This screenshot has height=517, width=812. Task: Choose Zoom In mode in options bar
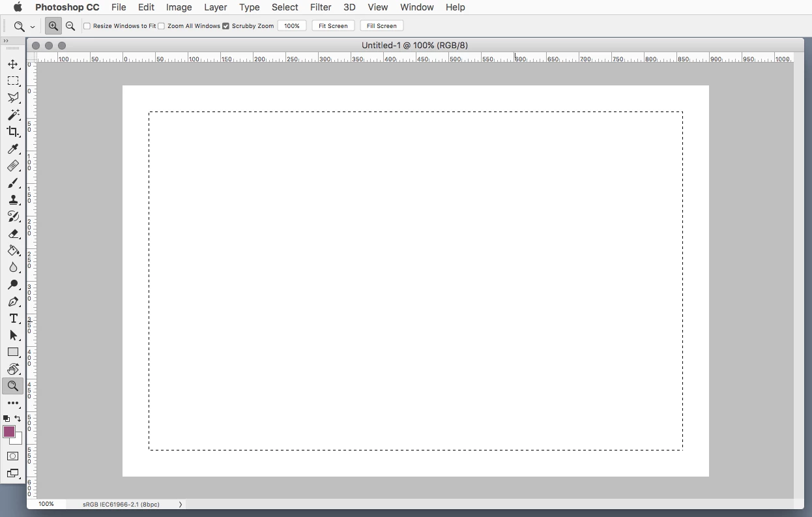(53, 26)
